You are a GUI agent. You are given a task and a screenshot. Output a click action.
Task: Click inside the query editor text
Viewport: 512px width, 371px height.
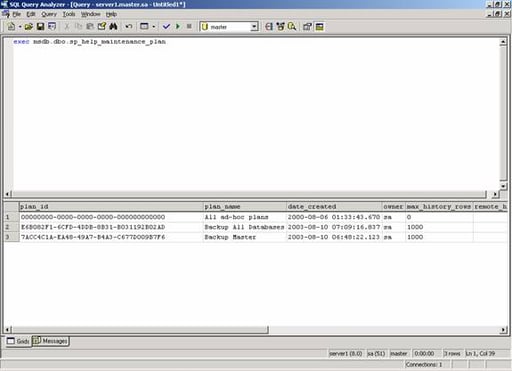coord(89,42)
